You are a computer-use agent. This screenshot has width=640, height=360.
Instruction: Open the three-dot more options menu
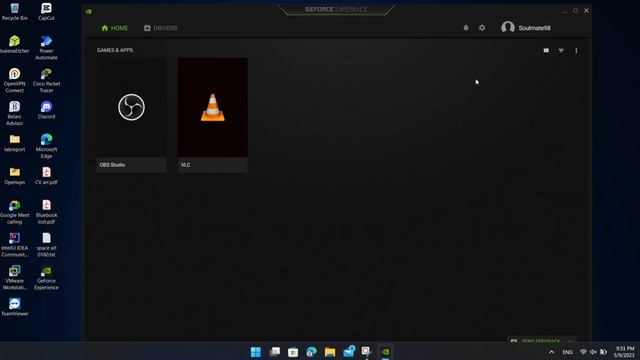pyautogui.click(x=576, y=51)
